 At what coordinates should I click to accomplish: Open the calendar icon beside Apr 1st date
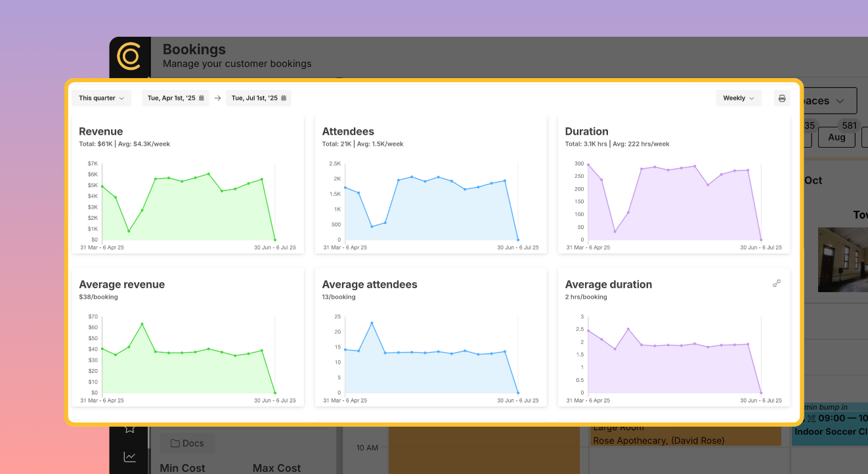pyautogui.click(x=201, y=97)
